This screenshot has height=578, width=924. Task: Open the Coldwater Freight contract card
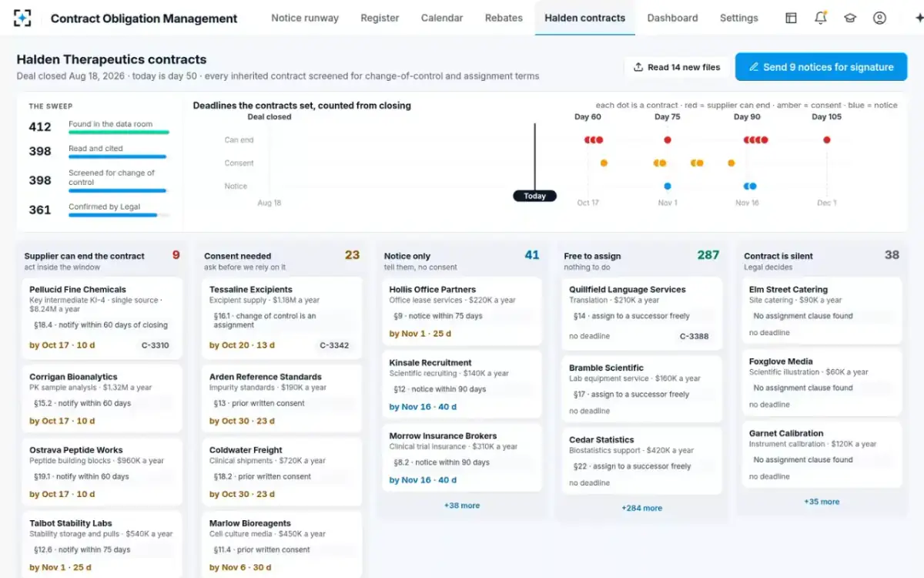tap(282, 472)
